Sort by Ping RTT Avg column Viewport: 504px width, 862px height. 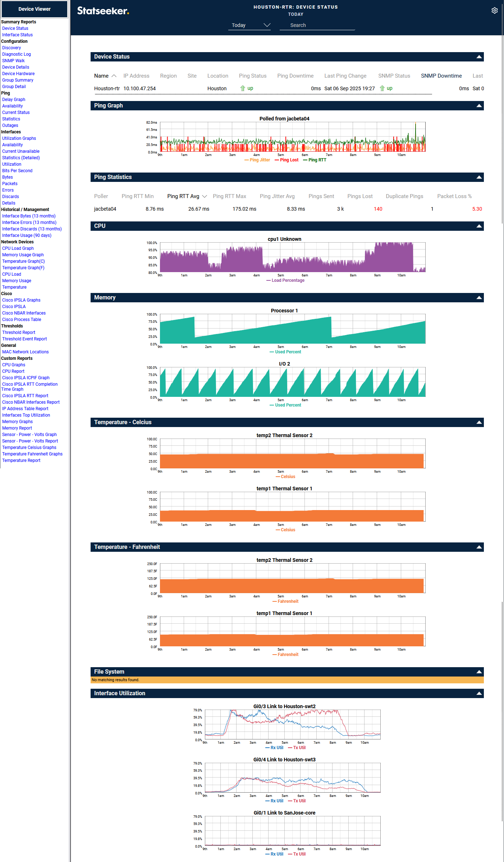(x=183, y=196)
